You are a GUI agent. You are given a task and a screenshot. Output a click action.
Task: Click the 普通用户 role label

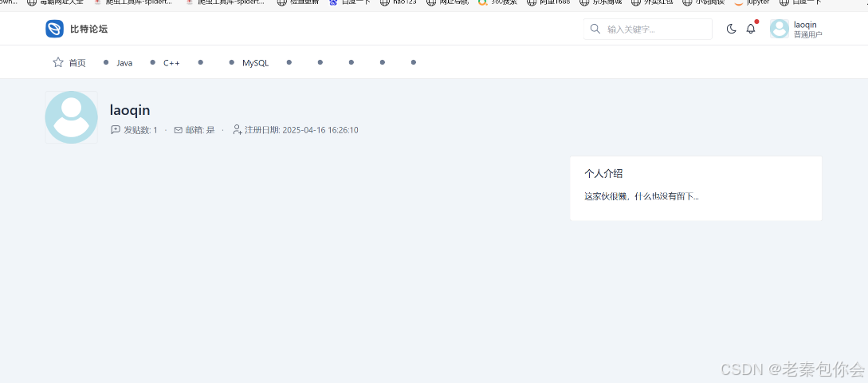point(807,34)
